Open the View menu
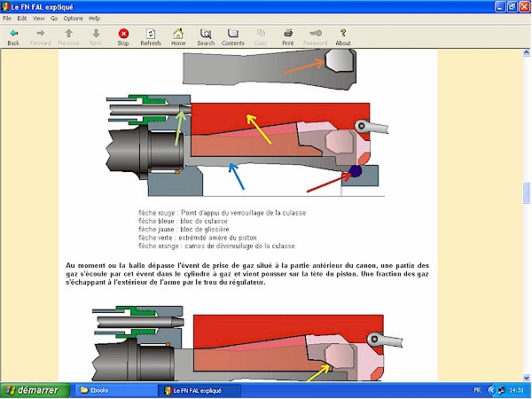The image size is (532, 399). click(38, 19)
